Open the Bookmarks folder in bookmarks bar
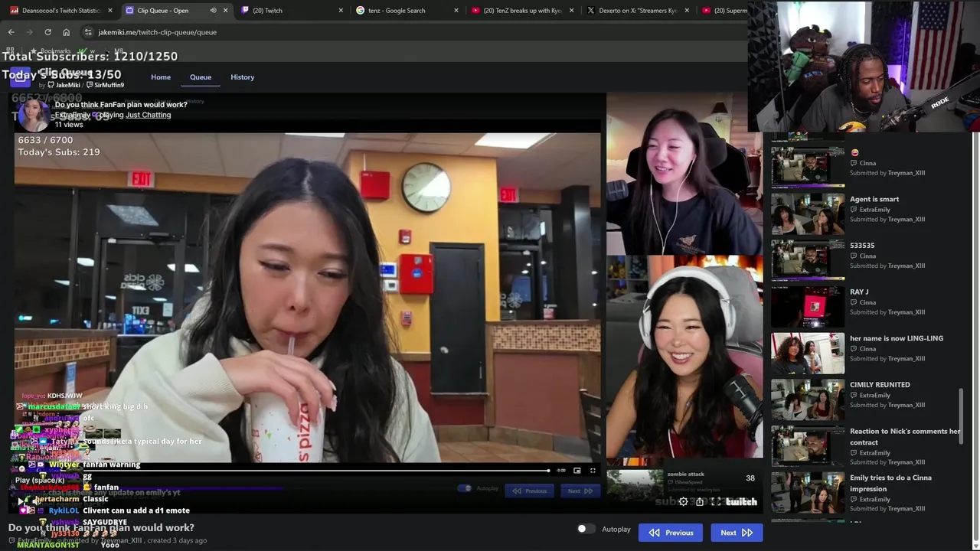 [51, 51]
